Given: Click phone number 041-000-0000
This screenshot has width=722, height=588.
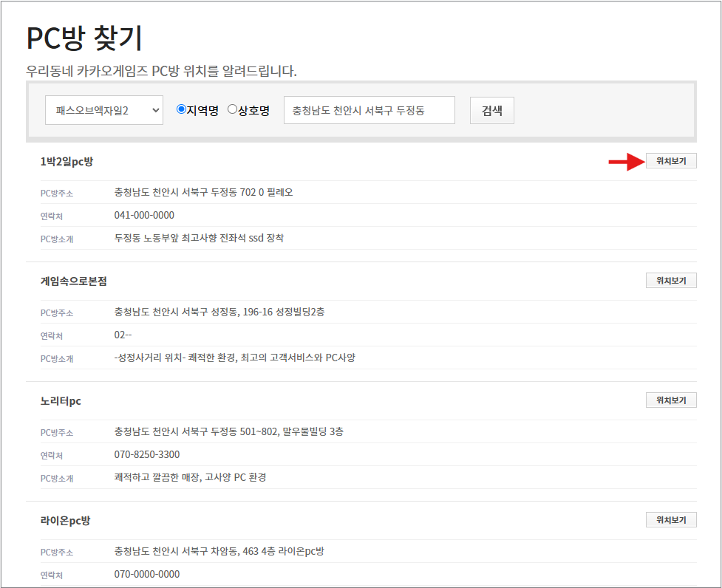Looking at the screenshot, I should point(144,215).
